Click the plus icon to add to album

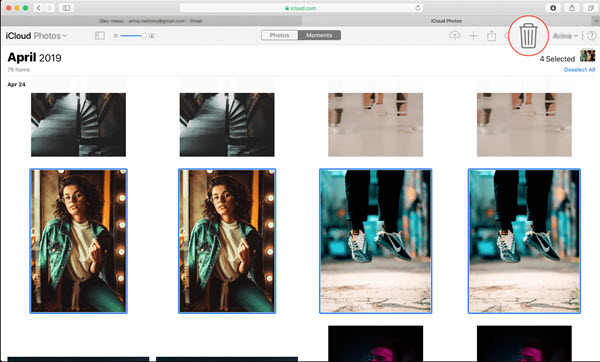473,36
